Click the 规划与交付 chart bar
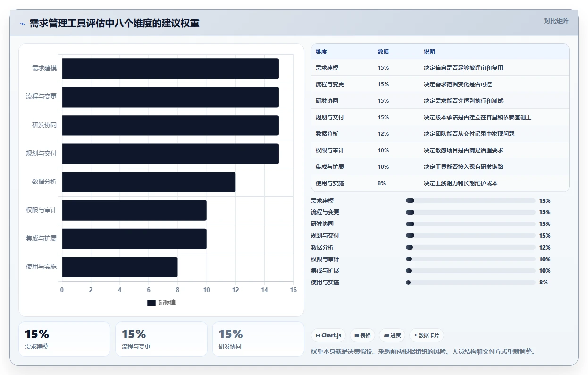Viewport: 588px width, 375px height. coord(170,154)
